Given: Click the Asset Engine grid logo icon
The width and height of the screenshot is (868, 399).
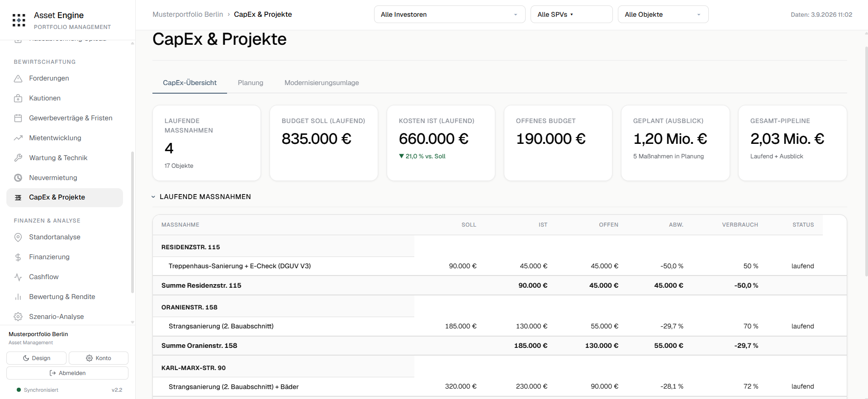Looking at the screenshot, I should 19,20.
